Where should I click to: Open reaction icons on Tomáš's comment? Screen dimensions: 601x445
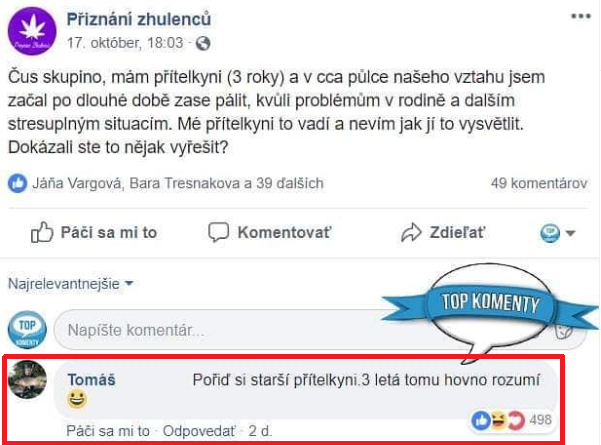[x=500, y=419]
